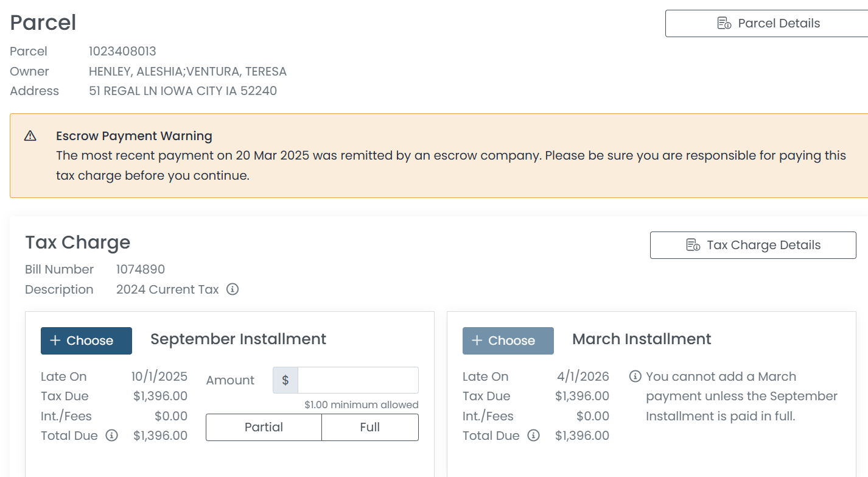Choose the September Installment

(x=86, y=341)
